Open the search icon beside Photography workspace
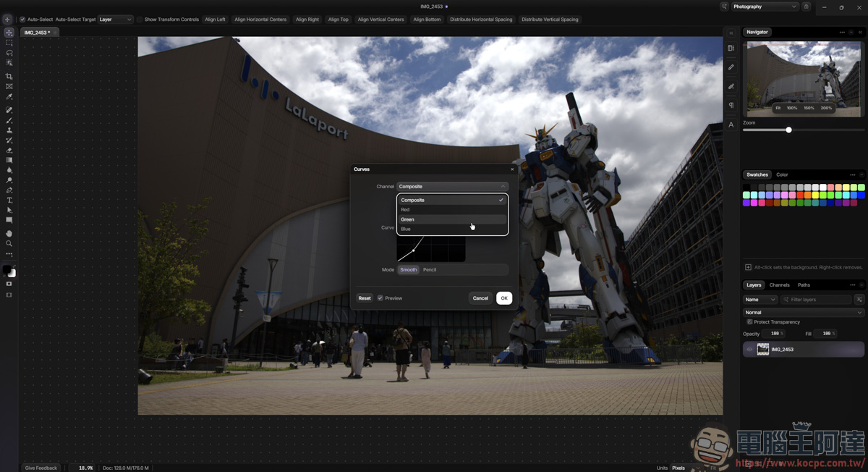 coord(724,7)
